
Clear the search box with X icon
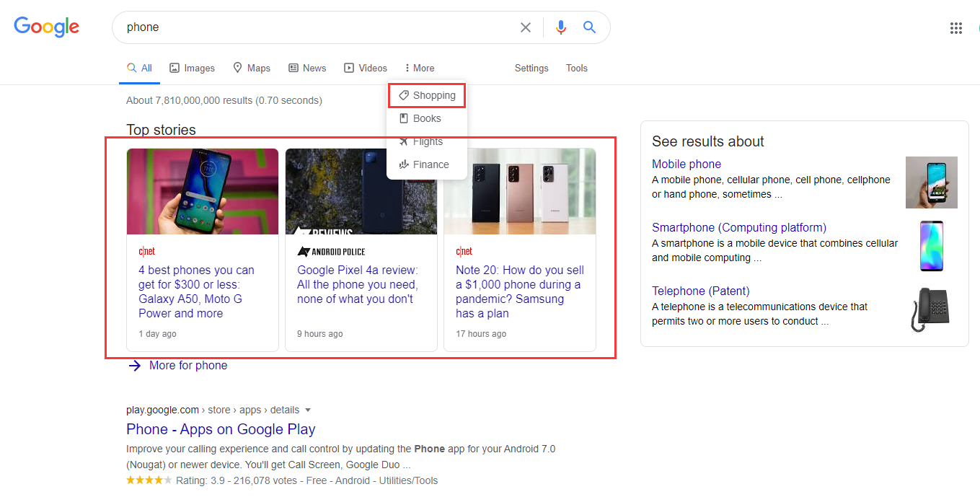tap(526, 27)
